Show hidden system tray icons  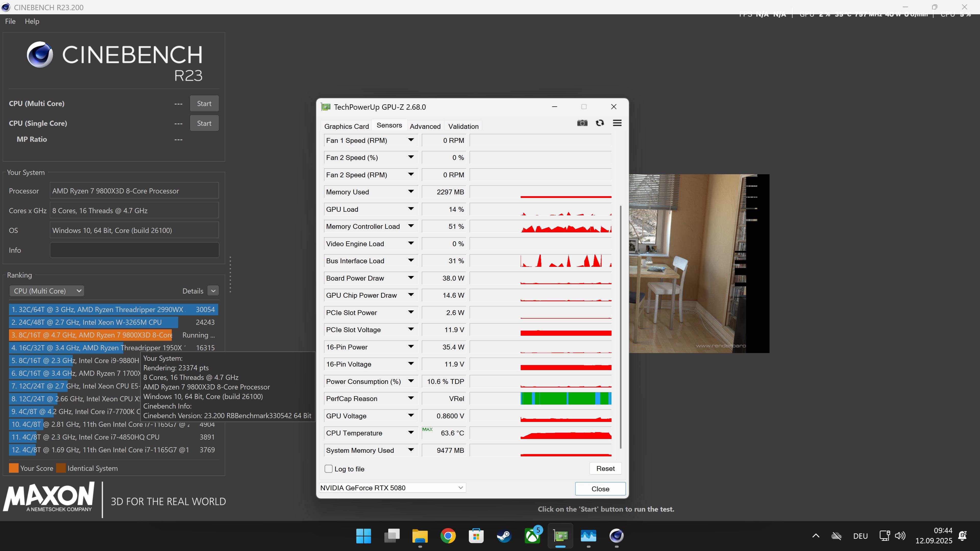pyautogui.click(x=816, y=536)
